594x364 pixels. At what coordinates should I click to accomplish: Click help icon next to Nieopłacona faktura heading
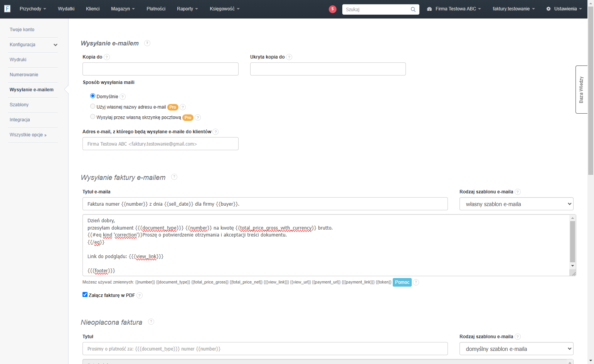coord(151,322)
